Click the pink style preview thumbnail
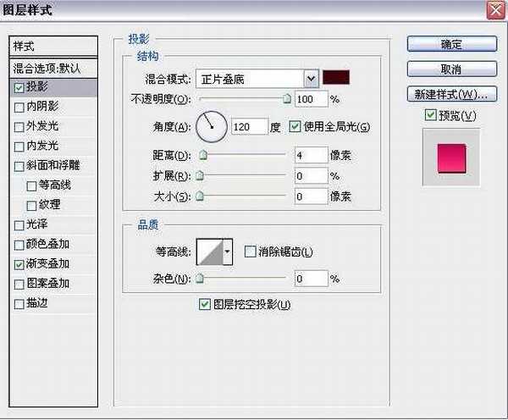Image resolution: width=508 pixels, height=420 pixels. point(451,158)
